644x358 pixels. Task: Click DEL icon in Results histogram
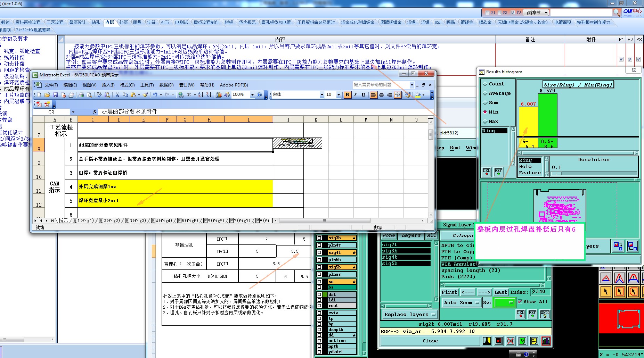(487, 172)
